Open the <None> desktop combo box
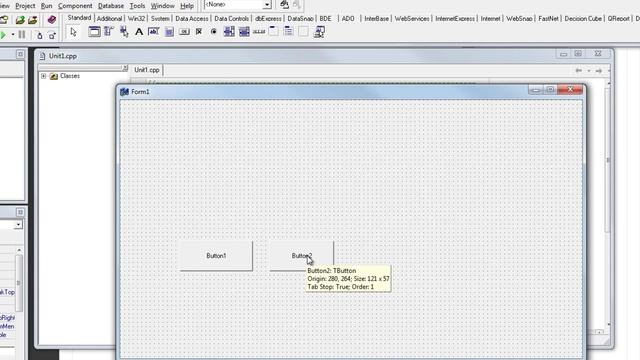The image size is (640, 360). (238, 4)
